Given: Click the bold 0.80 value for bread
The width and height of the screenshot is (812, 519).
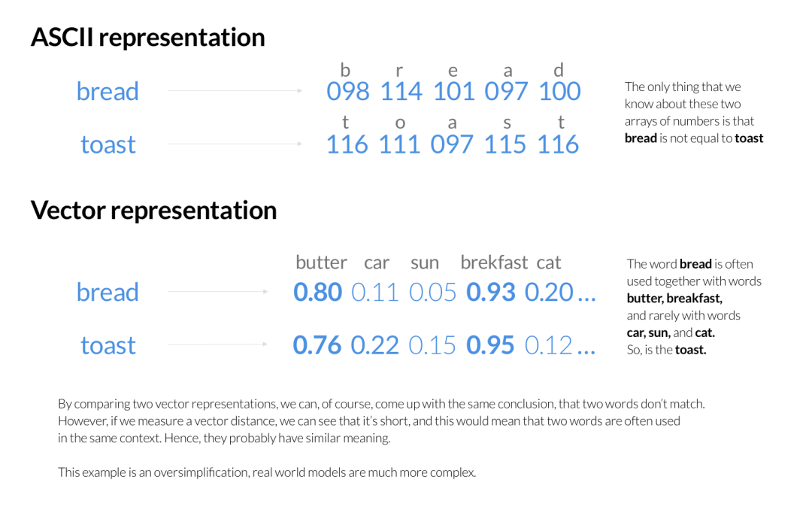Looking at the screenshot, I should (317, 293).
